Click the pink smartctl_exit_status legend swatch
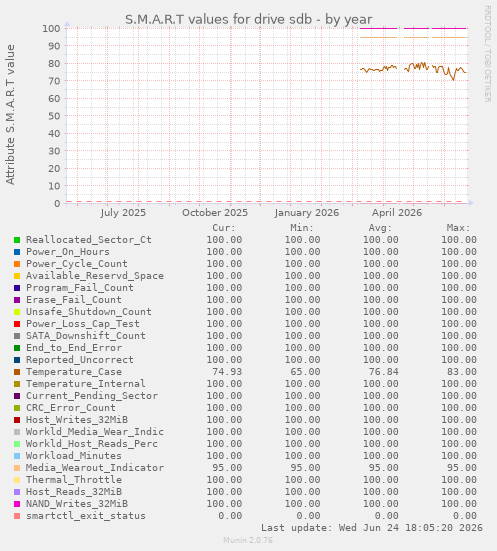 click(17, 516)
